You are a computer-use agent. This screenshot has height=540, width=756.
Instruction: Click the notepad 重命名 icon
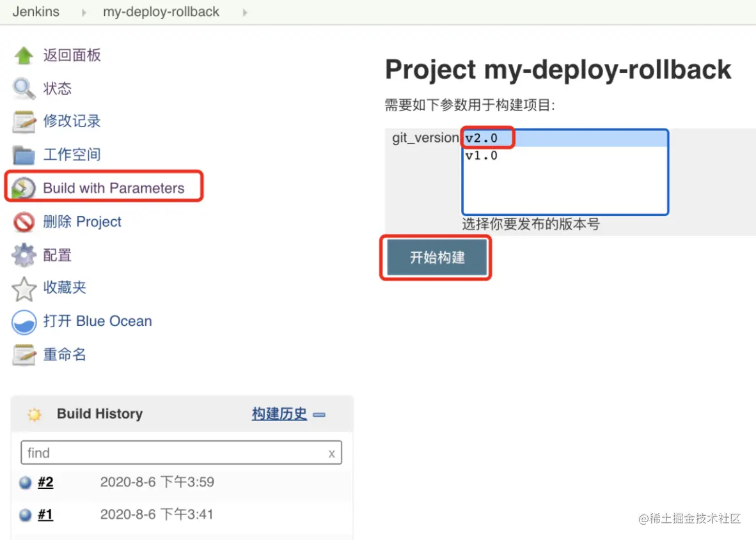tap(24, 355)
